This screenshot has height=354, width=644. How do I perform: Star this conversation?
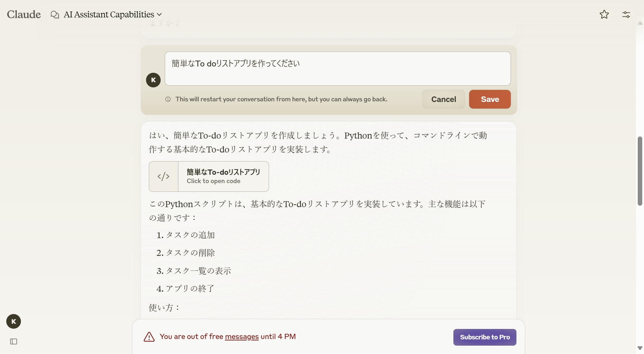pyautogui.click(x=604, y=14)
